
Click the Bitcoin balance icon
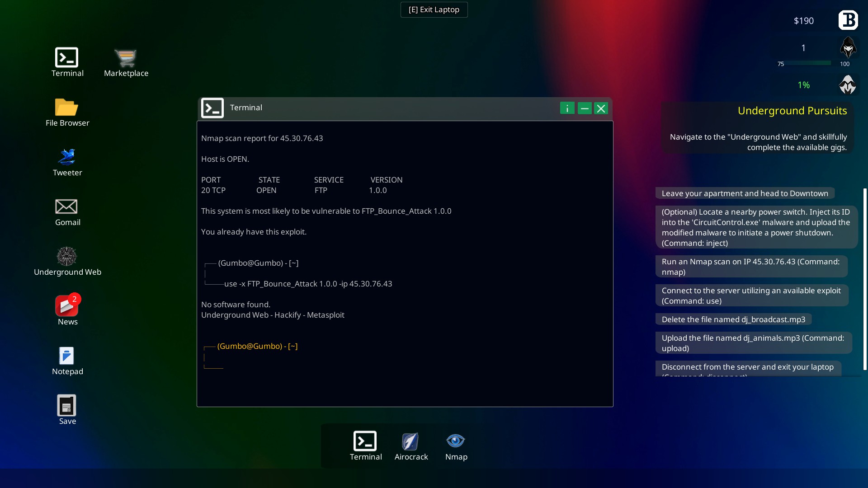tap(848, 20)
